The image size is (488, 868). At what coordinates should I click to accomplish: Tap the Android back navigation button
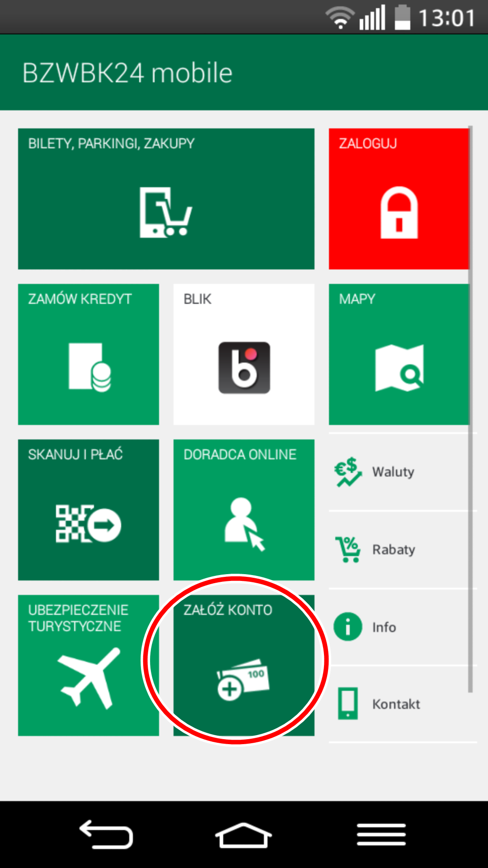(x=106, y=834)
